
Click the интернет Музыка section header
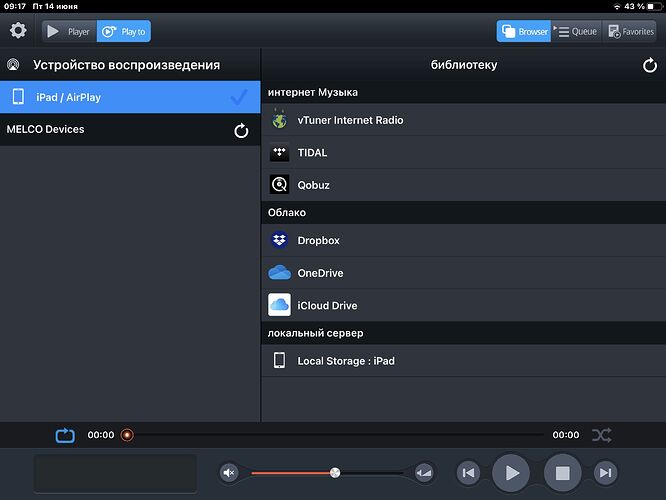pos(464,92)
